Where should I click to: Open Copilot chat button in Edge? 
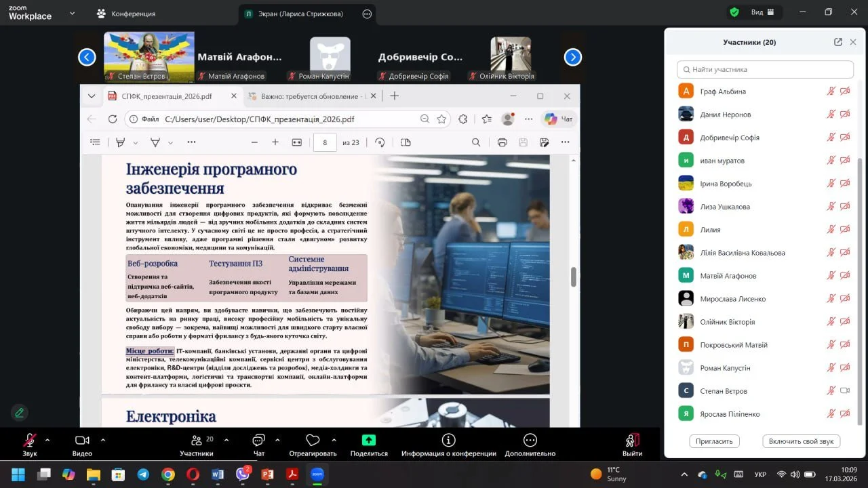[x=559, y=119]
